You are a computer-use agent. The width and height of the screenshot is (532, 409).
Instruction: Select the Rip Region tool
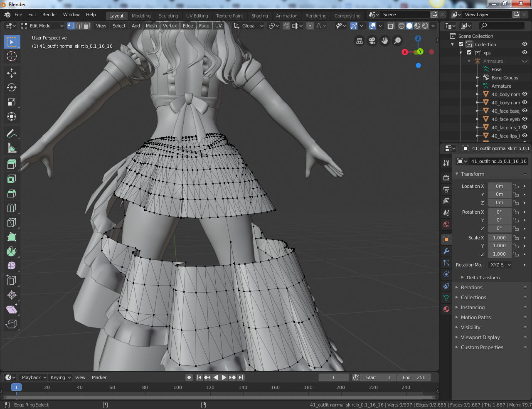tap(12, 325)
